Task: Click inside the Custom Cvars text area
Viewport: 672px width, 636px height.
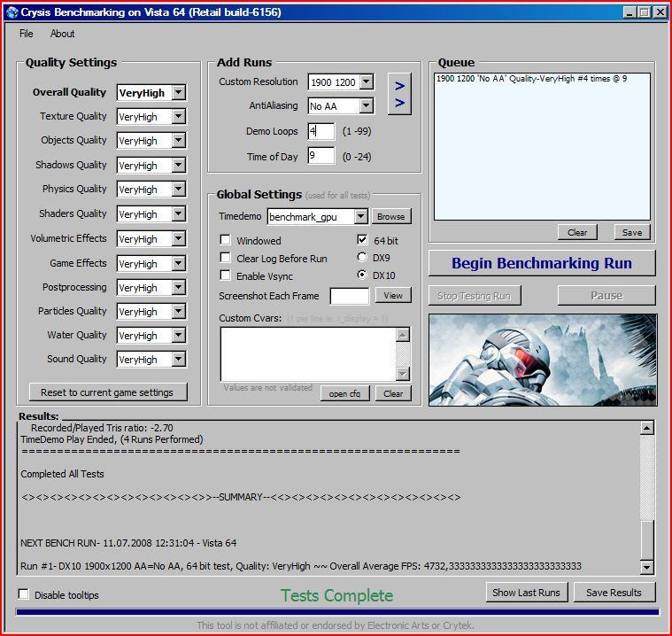Action: (x=308, y=353)
